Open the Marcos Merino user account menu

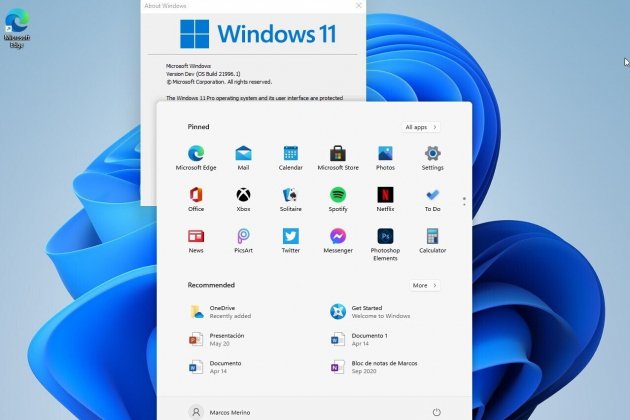point(219,412)
